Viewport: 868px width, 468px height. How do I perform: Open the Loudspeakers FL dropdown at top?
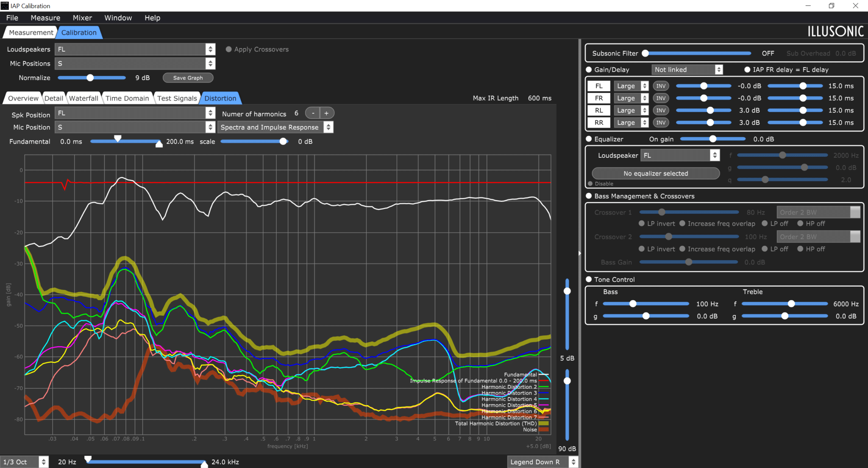tap(135, 49)
